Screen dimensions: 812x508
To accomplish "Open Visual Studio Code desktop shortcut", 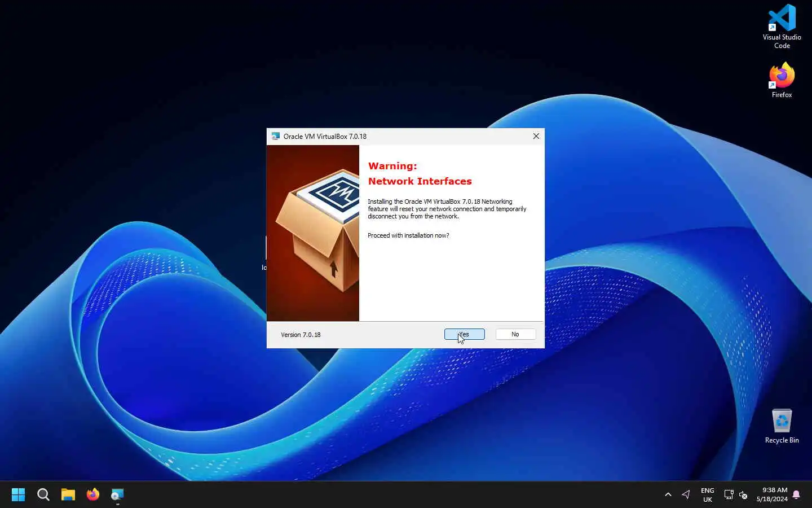I will [x=782, y=27].
